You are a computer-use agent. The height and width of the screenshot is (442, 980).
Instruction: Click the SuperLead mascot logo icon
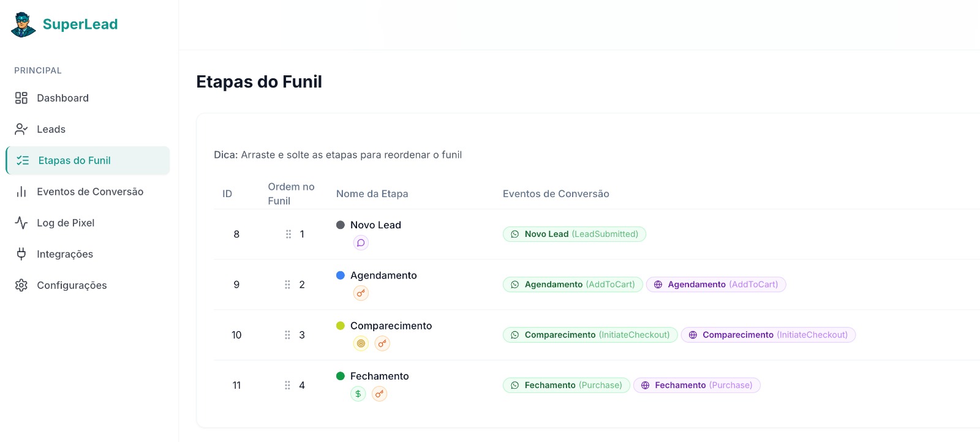click(x=23, y=24)
